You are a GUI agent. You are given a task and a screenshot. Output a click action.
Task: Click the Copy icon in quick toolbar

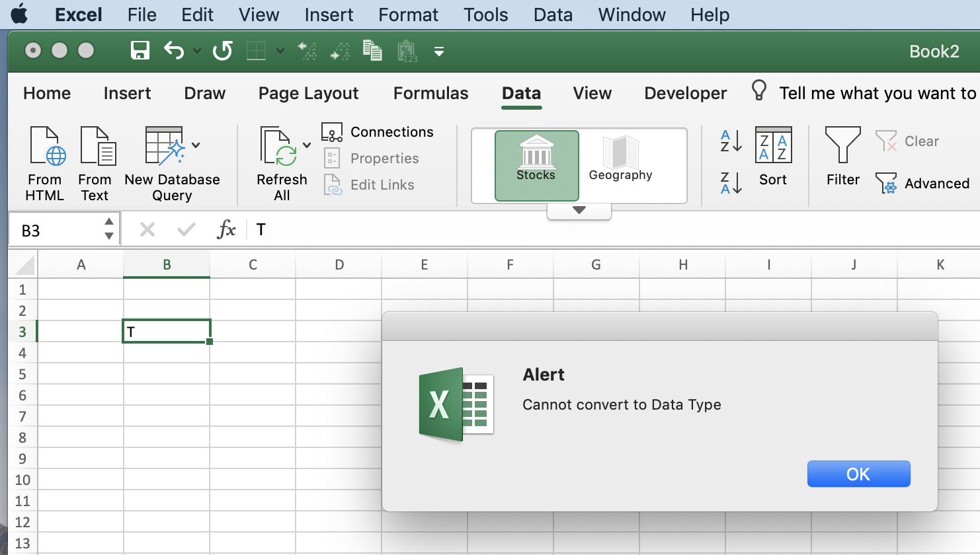(x=372, y=51)
